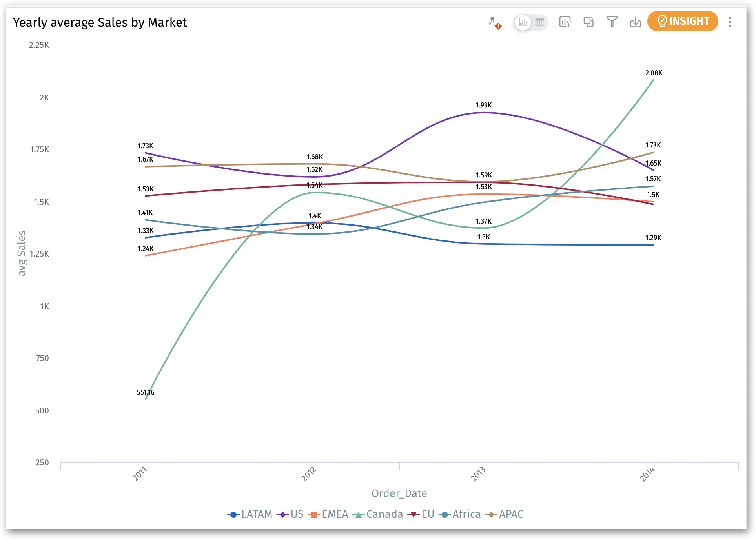Viewport: 756px width, 539px height.
Task: Click the US 1.93K peak data label
Action: (484, 105)
